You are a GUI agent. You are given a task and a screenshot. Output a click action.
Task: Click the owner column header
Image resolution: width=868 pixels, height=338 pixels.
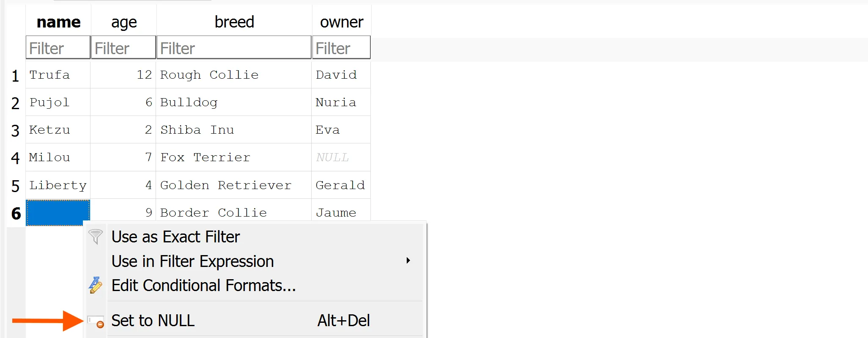341,22
